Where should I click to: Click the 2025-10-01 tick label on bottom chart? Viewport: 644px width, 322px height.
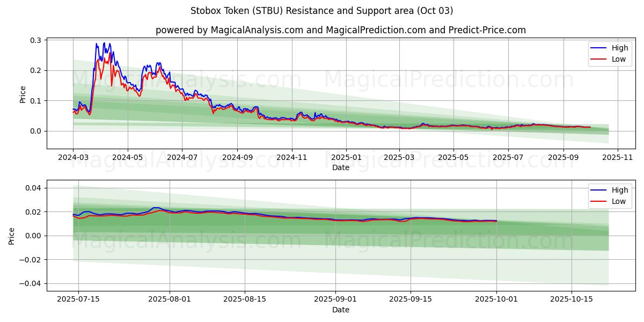pos(496,300)
